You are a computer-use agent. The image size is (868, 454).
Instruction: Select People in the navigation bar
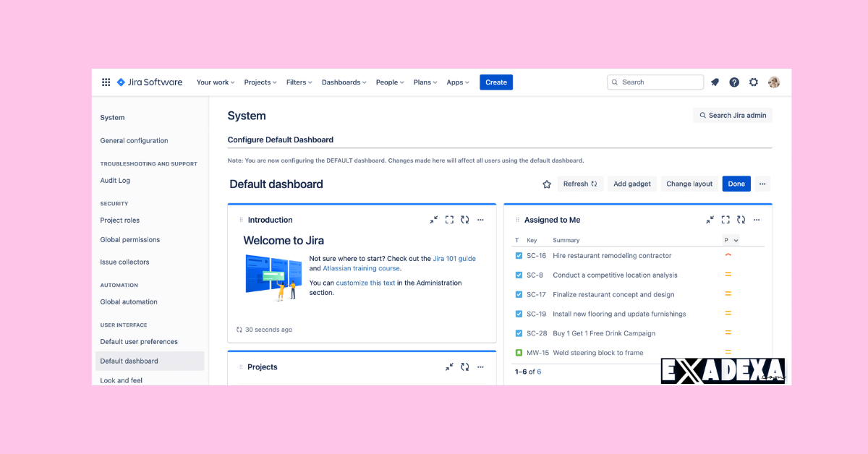tap(389, 82)
